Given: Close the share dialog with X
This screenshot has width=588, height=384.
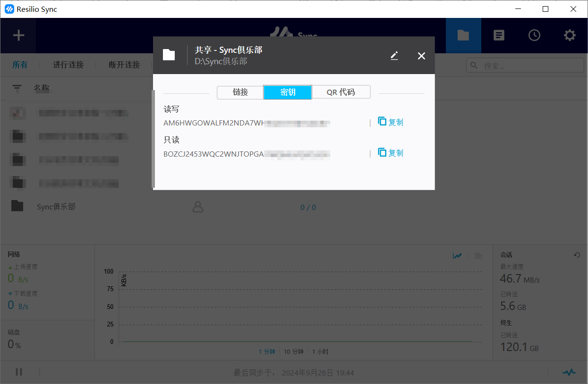Looking at the screenshot, I should coord(421,56).
